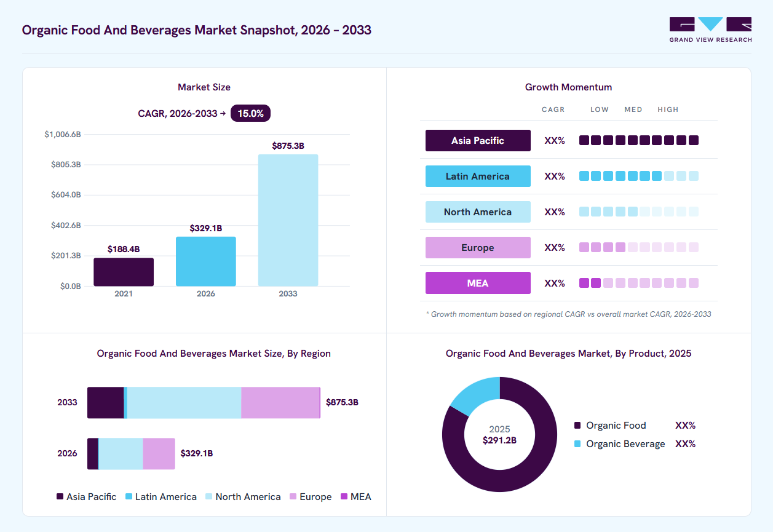
Task: Click the $188.4B value label
Action: [124, 249]
